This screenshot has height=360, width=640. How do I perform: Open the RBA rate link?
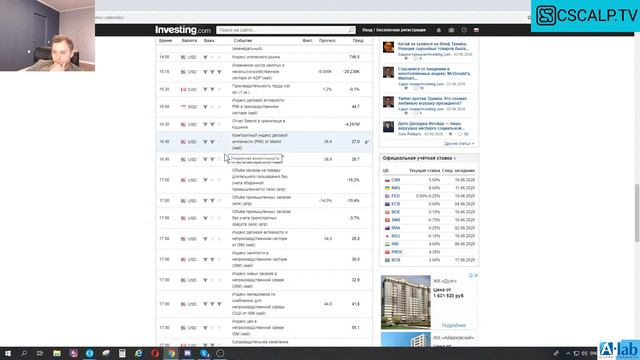[396, 228]
